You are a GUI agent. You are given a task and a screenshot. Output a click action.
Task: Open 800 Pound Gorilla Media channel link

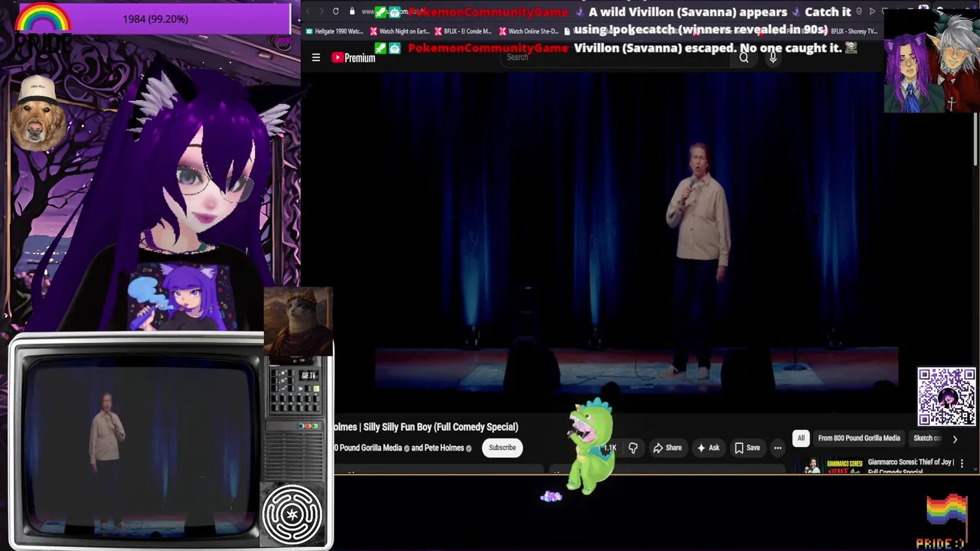[367, 448]
